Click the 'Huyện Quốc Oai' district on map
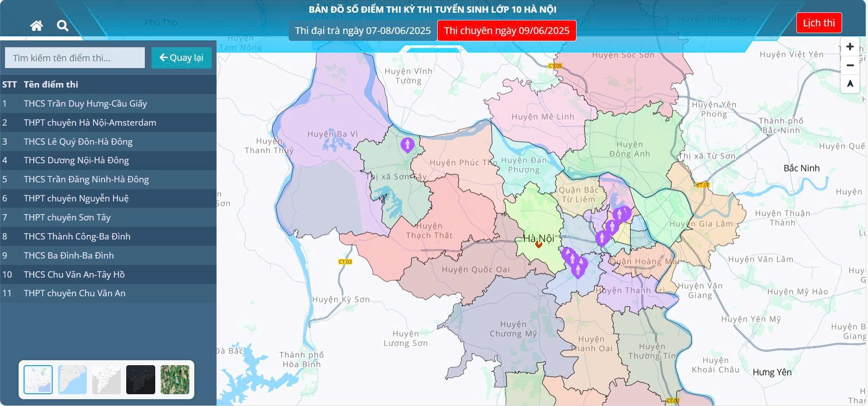This screenshot has width=868, height=406. pos(476,269)
